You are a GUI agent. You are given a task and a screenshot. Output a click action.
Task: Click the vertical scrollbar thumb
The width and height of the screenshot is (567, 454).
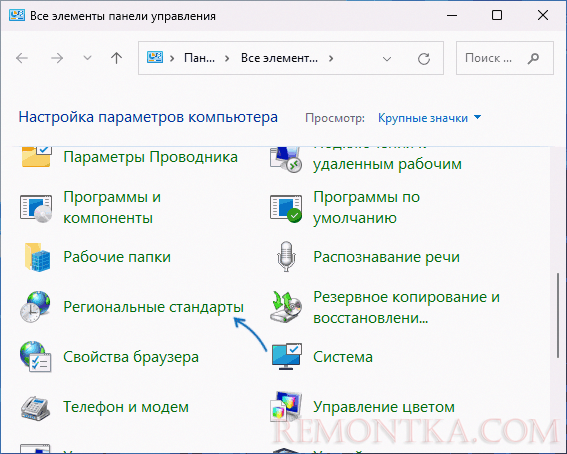pyautogui.click(x=558, y=315)
